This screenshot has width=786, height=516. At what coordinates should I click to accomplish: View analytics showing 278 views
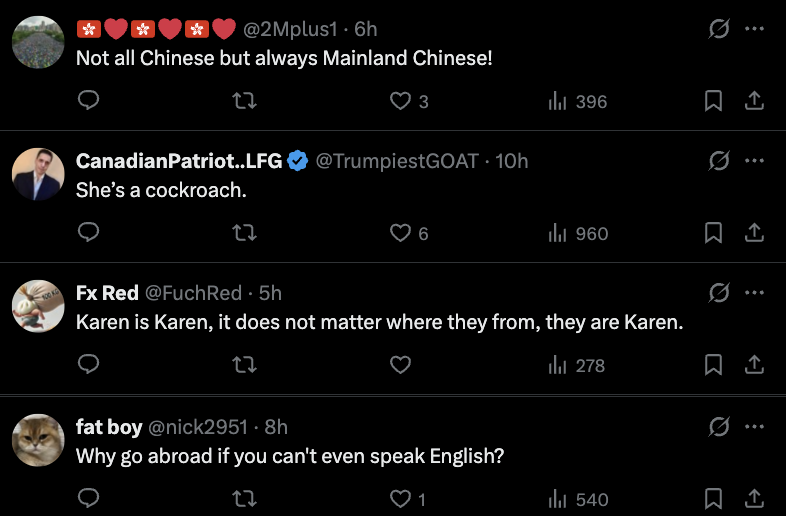pyautogui.click(x=577, y=365)
